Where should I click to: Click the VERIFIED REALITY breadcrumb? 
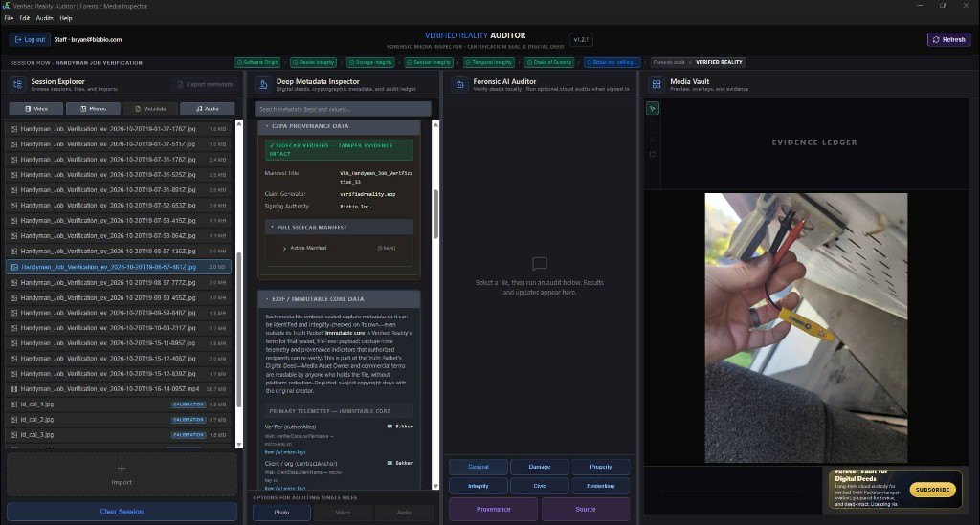click(719, 62)
